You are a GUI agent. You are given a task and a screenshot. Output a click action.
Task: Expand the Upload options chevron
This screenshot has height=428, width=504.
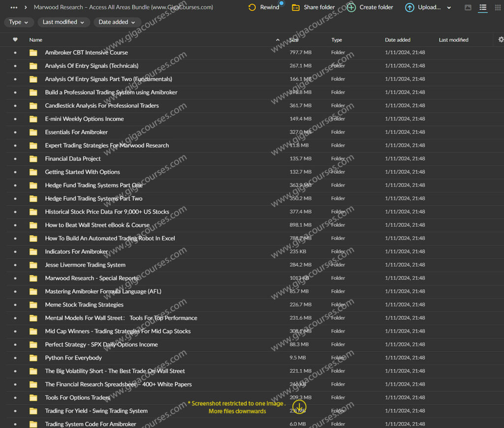click(449, 7)
